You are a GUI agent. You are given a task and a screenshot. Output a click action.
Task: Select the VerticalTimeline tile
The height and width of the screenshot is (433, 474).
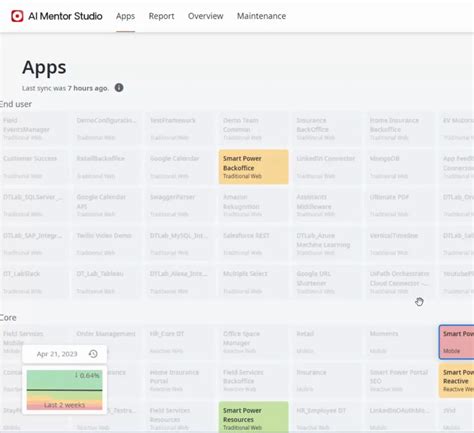pos(400,244)
